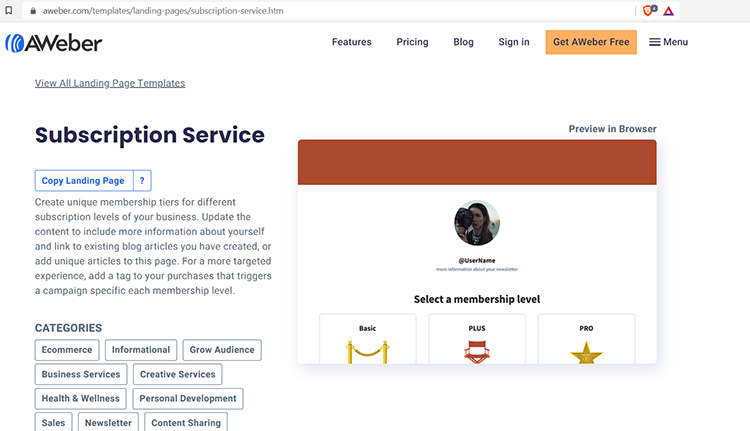Choose Business Services category
The image size is (750, 431).
tap(81, 374)
